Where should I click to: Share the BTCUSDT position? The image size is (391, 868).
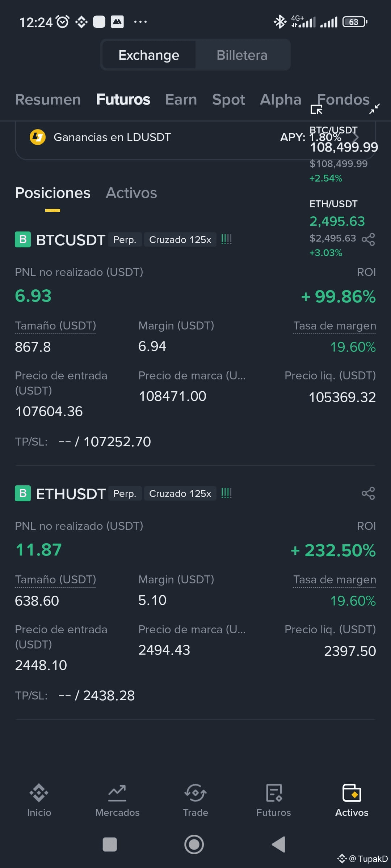point(368,239)
